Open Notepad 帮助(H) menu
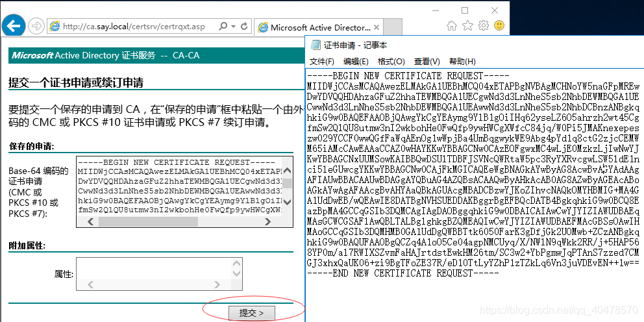 (462, 62)
